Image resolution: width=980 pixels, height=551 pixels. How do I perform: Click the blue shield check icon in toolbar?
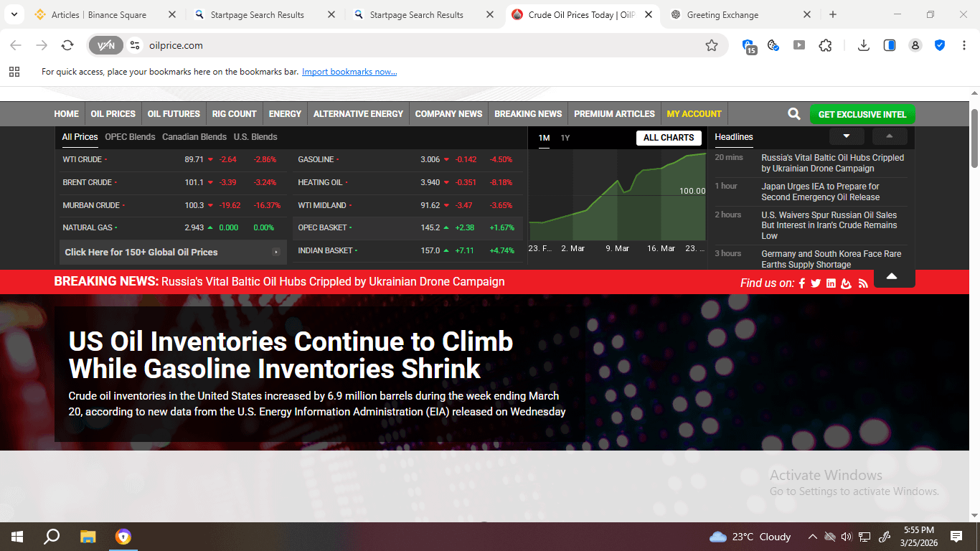[940, 45]
